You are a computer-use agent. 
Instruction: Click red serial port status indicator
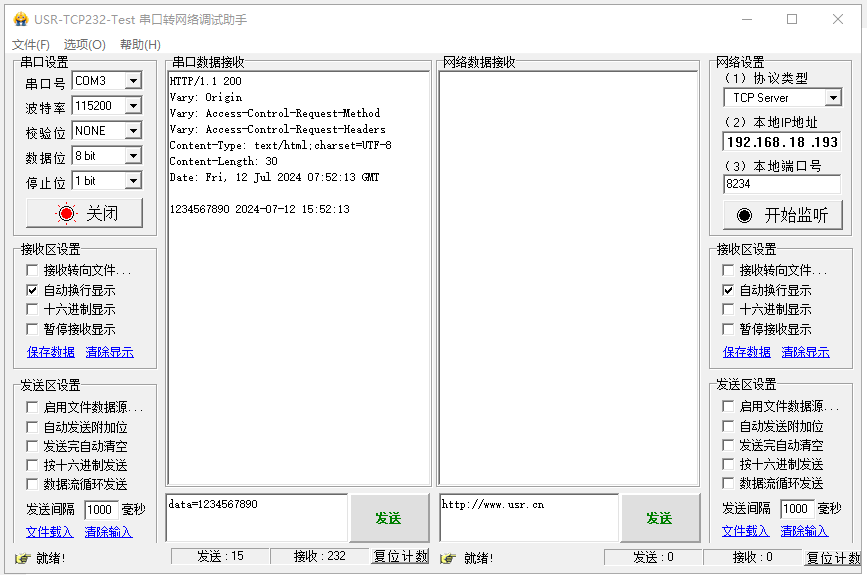[x=66, y=213]
